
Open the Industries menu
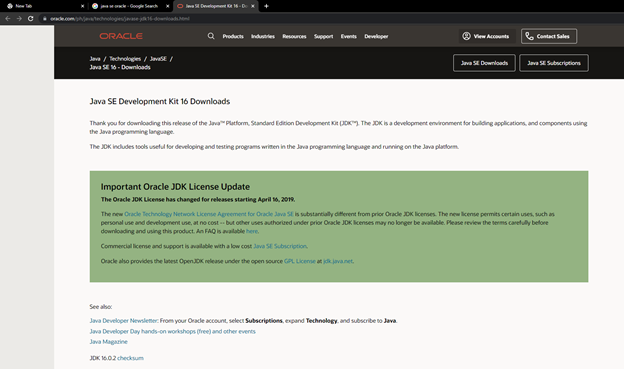point(263,36)
